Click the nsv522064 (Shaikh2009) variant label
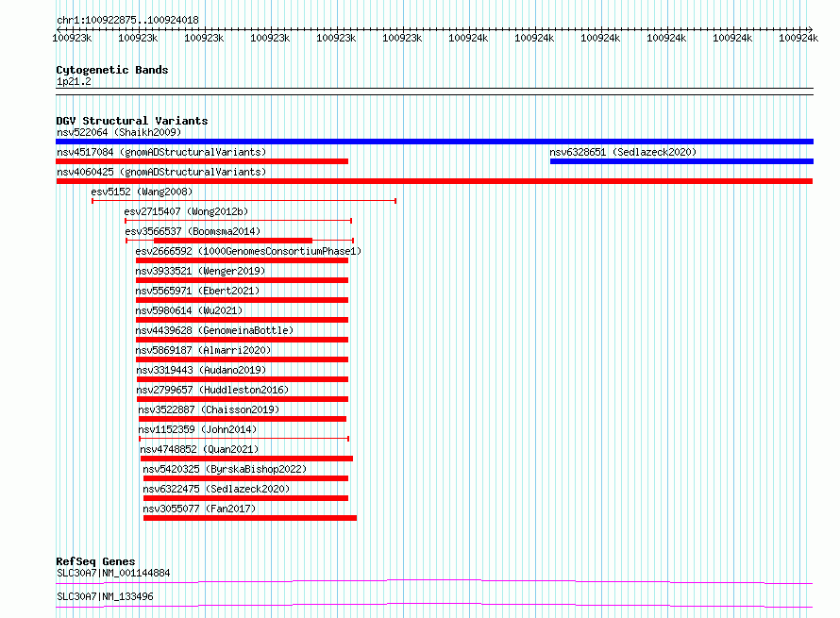The height and width of the screenshot is (618, 840). click(x=119, y=132)
